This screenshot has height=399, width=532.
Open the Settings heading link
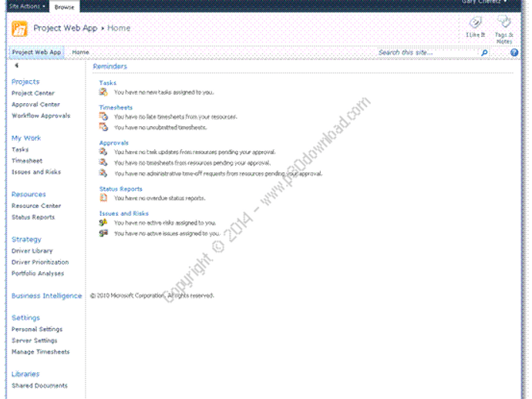[25, 318]
